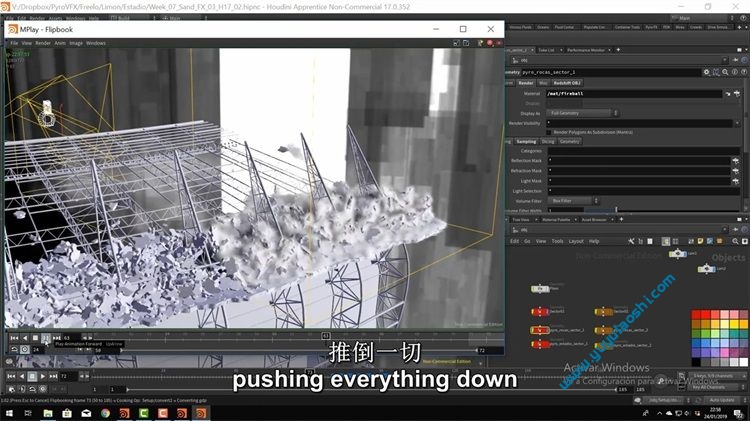The height and width of the screenshot is (421, 750).
Task: Click network editor find magnifier icon
Action: [735, 242]
